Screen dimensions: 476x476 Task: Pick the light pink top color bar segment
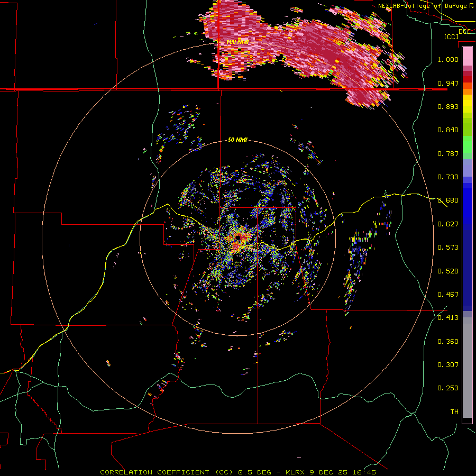467,57
